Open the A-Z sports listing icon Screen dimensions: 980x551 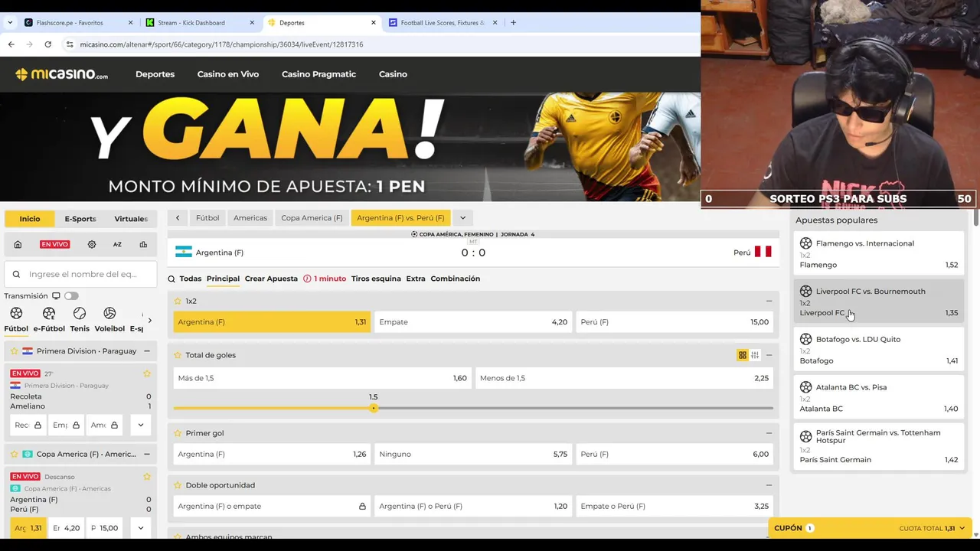(117, 244)
